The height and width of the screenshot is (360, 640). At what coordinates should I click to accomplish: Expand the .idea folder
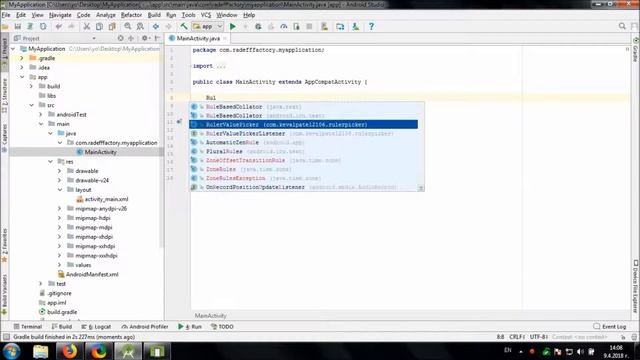pyautogui.click(x=22, y=67)
